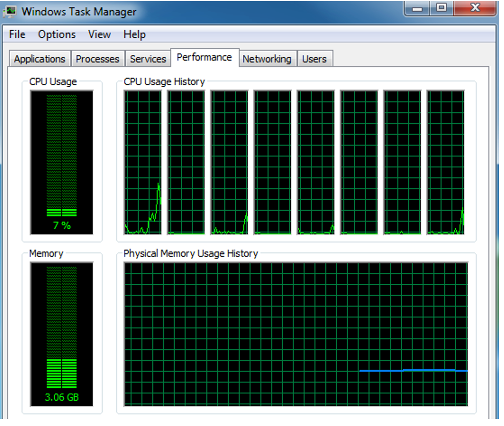Screen dimensions: 504x426
Task: Click the 3.06 GB memory value
Action: (62, 397)
